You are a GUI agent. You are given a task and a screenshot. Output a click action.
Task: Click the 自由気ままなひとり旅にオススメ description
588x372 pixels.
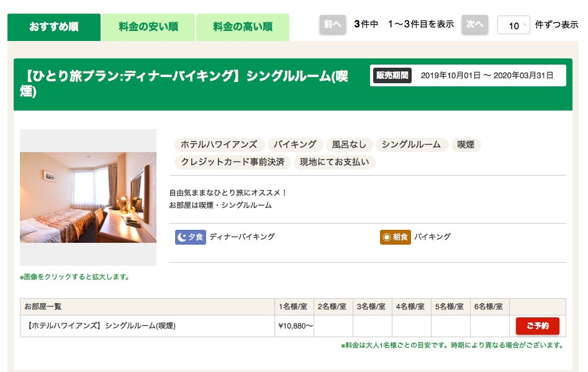(228, 193)
